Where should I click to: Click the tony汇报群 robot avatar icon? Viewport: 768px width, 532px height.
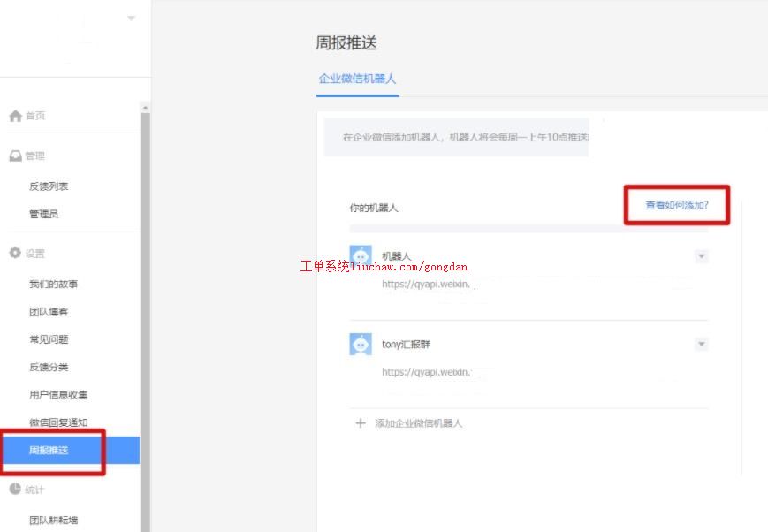(361, 345)
